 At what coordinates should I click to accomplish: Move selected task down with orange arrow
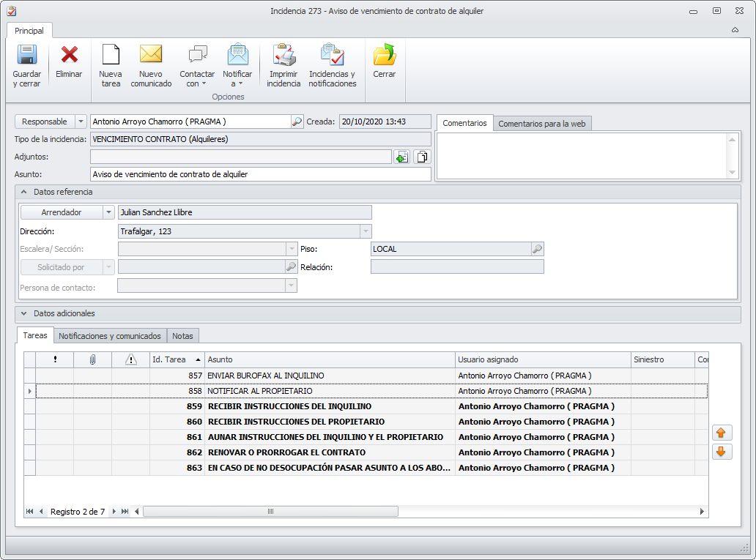point(722,452)
